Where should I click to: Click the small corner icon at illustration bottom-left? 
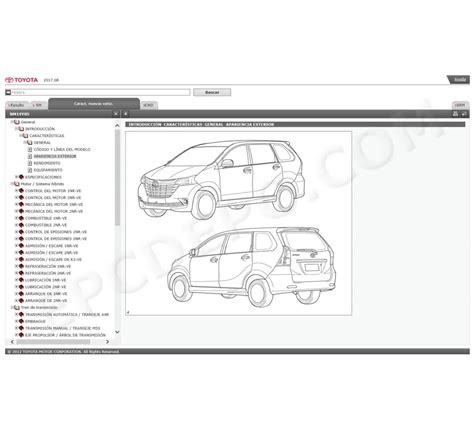coord(128,313)
